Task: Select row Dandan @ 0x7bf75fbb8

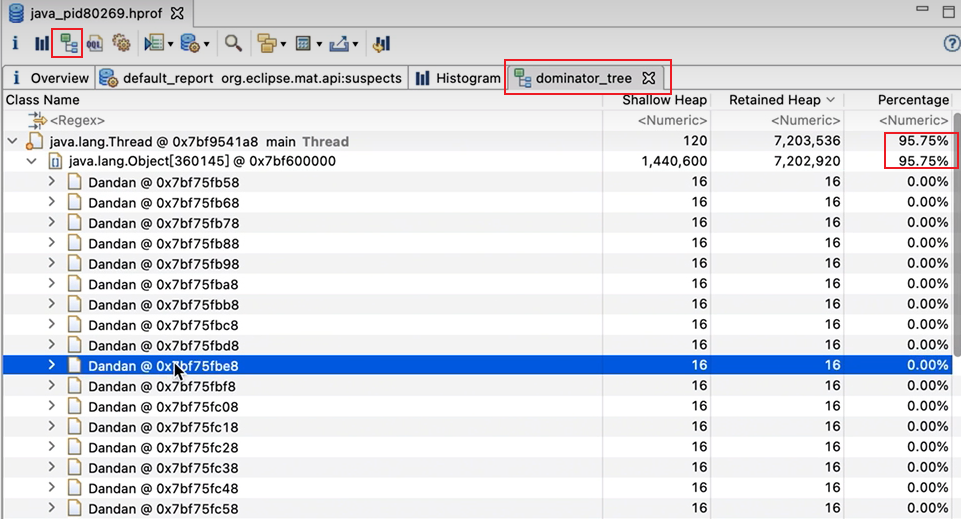Action: click(477, 305)
